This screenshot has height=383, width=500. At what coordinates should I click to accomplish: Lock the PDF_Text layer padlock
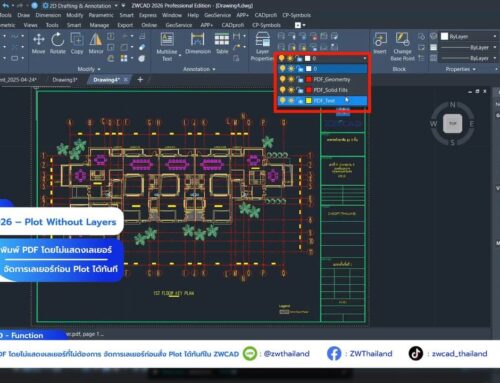click(x=300, y=100)
